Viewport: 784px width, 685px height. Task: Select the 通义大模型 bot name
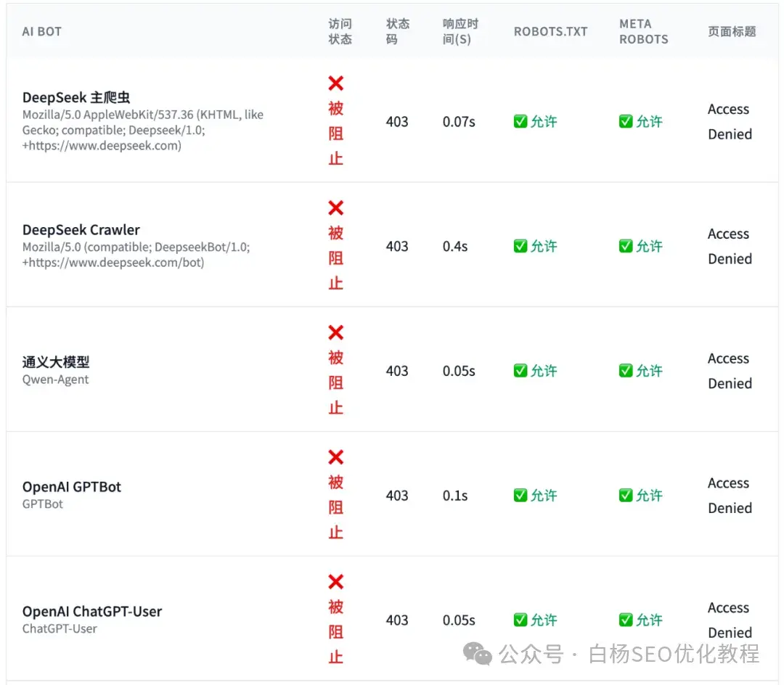coord(56,362)
